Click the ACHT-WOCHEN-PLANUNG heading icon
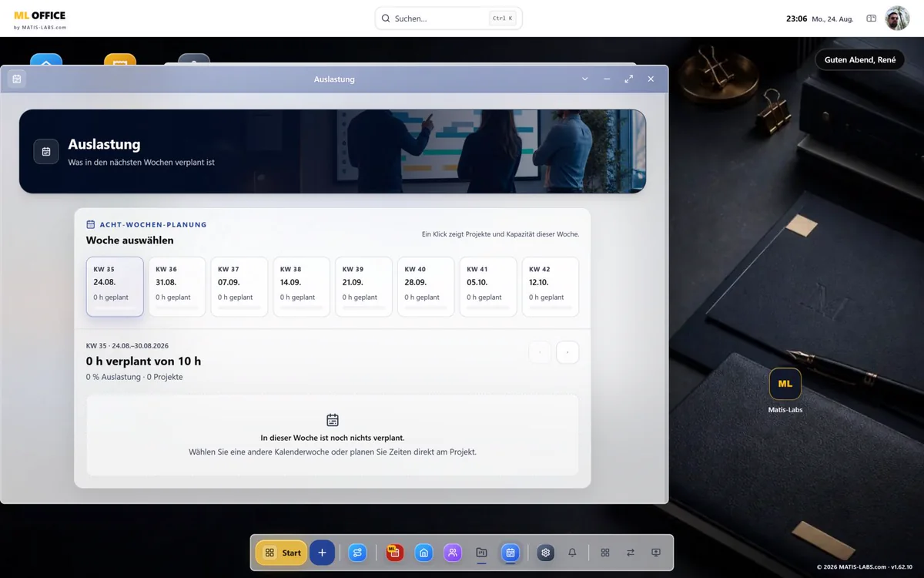924x578 pixels. pyautogui.click(x=91, y=224)
